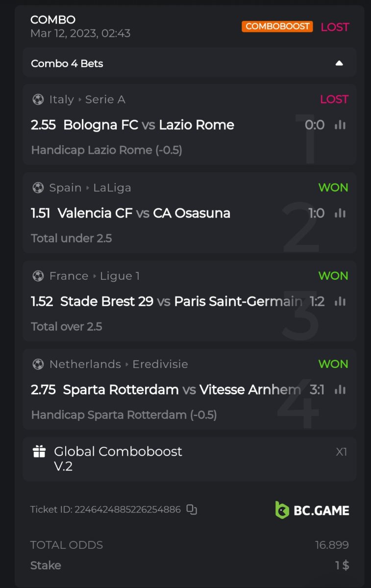This screenshot has width=371, height=588.
Task: Open the LaLiga league link
Action: coord(112,188)
